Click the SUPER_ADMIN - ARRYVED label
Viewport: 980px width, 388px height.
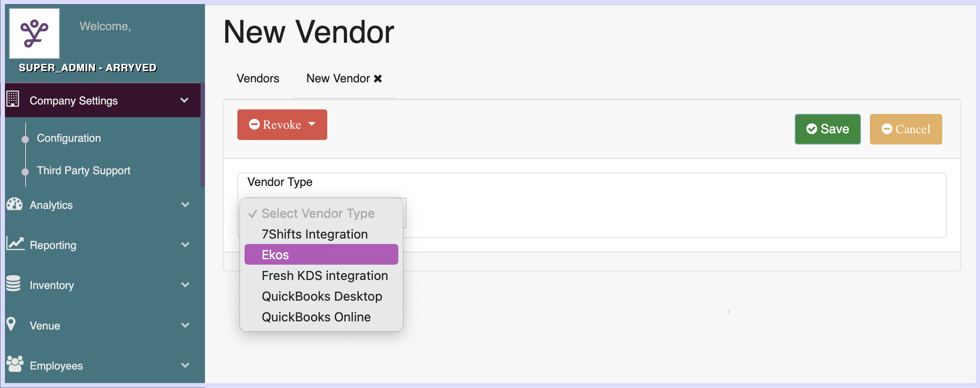click(88, 68)
